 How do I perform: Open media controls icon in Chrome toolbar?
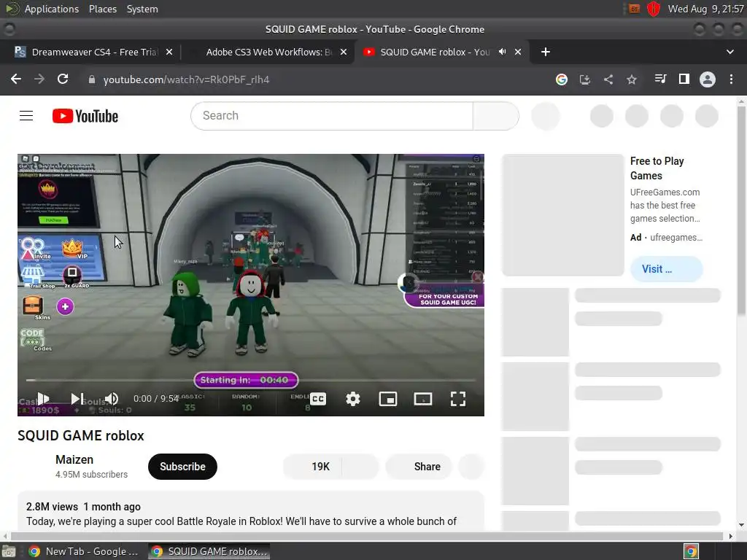pos(661,79)
